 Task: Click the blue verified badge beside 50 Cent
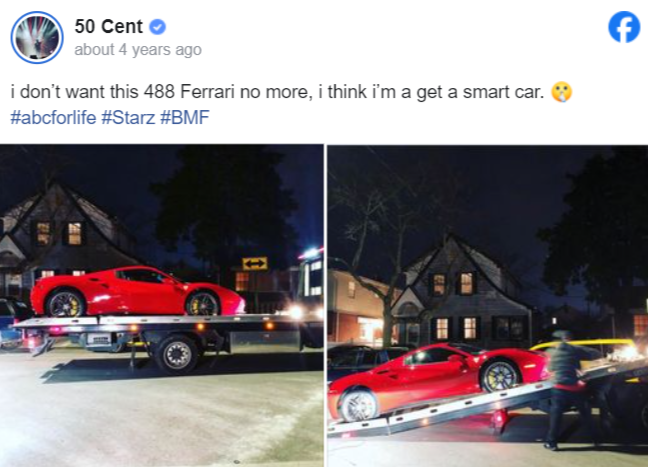pyautogui.click(x=157, y=27)
